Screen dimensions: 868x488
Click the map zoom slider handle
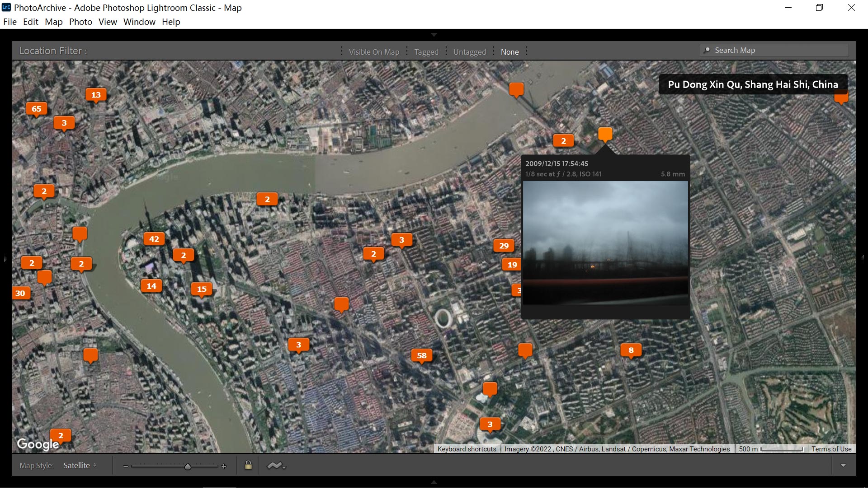(188, 466)
